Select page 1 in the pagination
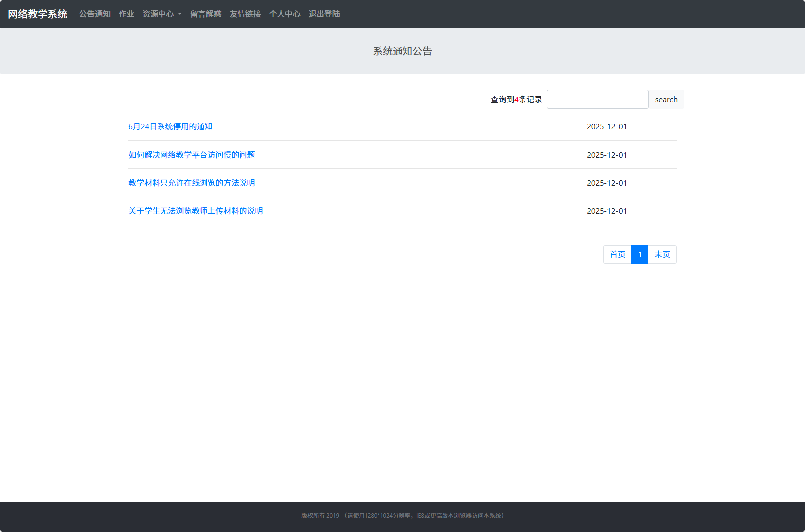 640,254
